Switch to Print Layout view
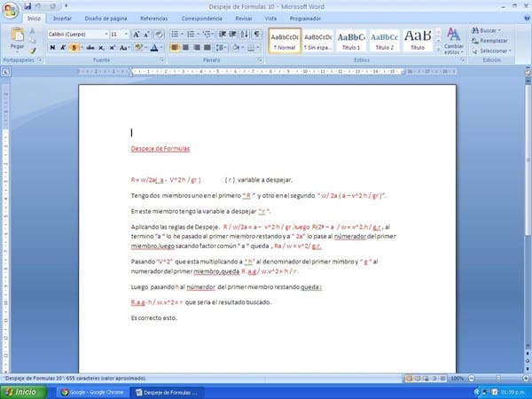The image size is (532, 399). coord(409,378)
